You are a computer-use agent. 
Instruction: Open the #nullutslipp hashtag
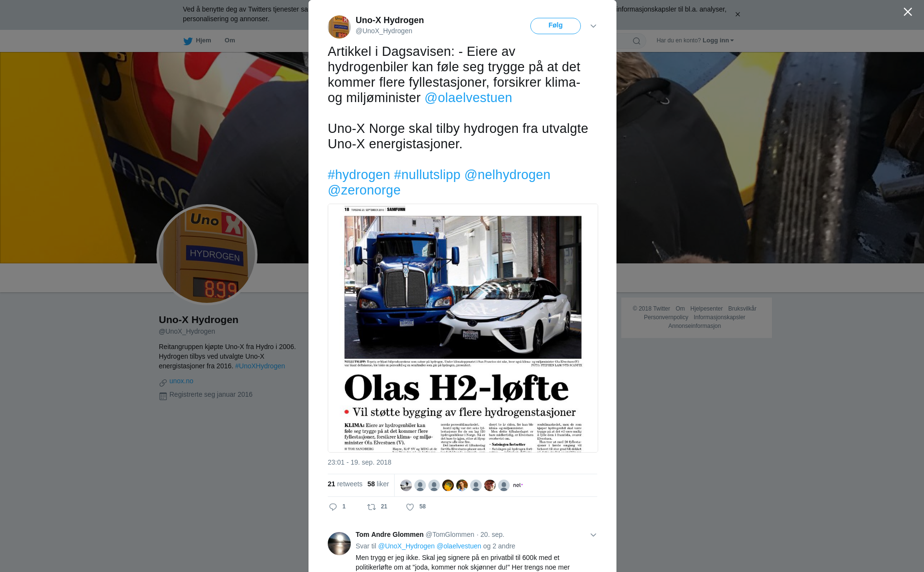pos(427,175)
